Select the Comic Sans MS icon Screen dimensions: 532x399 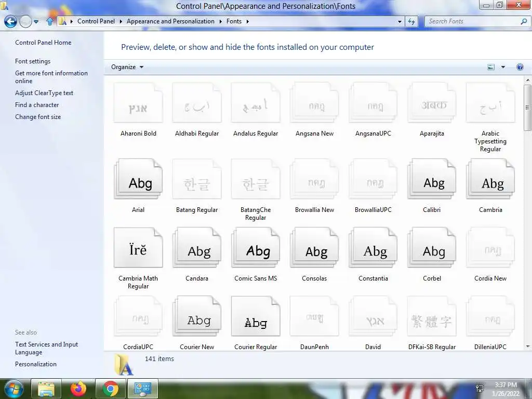(x=256, y=248)
